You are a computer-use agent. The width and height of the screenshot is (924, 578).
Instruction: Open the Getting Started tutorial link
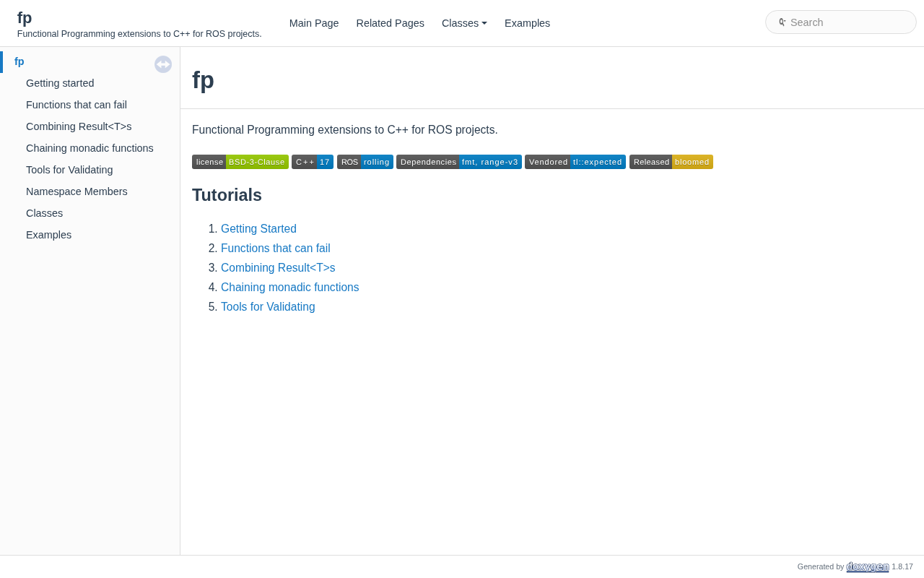click(x=258, y=229)
